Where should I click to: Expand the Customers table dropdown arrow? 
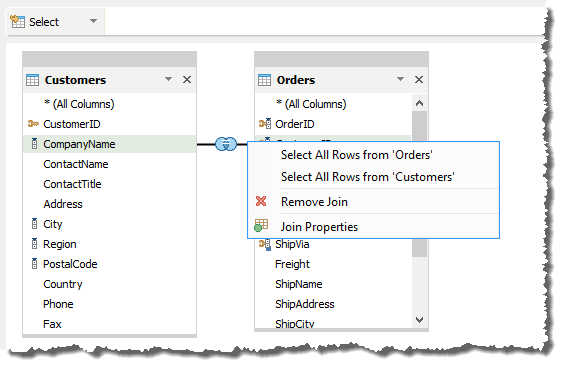(x=168, y=79)
